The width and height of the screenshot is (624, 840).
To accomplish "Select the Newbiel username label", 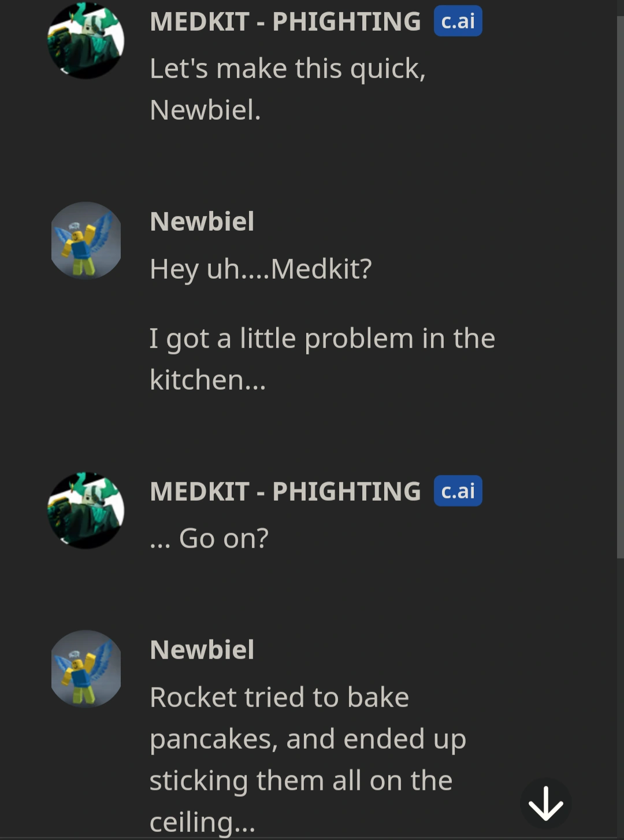I will 202,221.
